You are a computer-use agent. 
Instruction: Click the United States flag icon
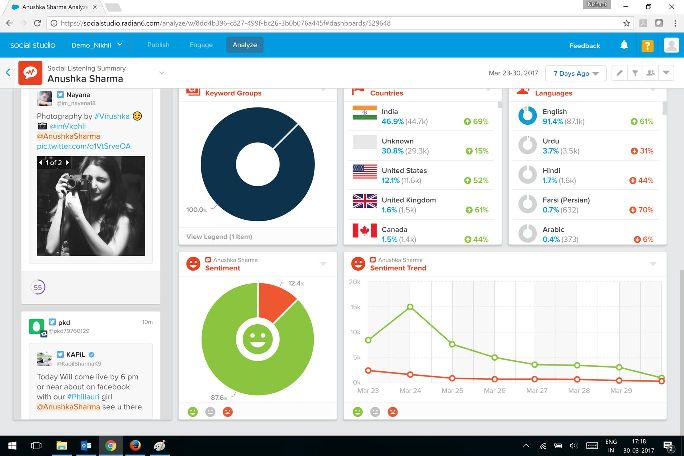(x=365, y=172)
